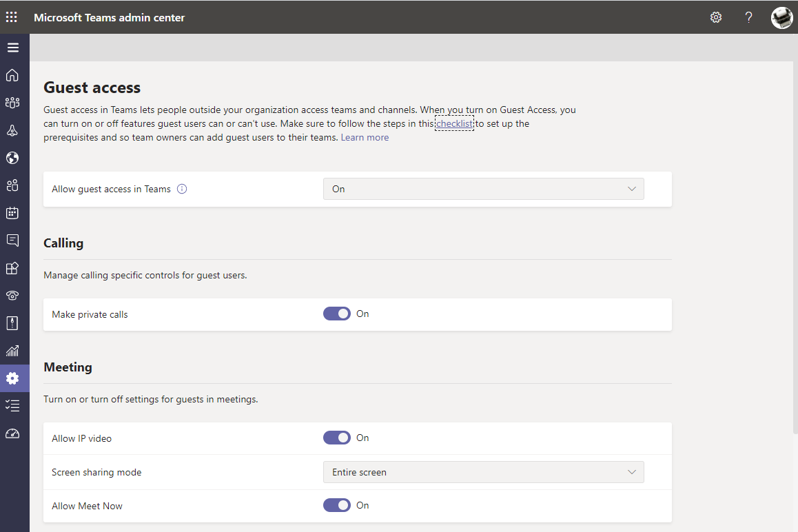Open the Planning checklist icon
The width and height of the screenshot is (798, 532).
[12, 406]
